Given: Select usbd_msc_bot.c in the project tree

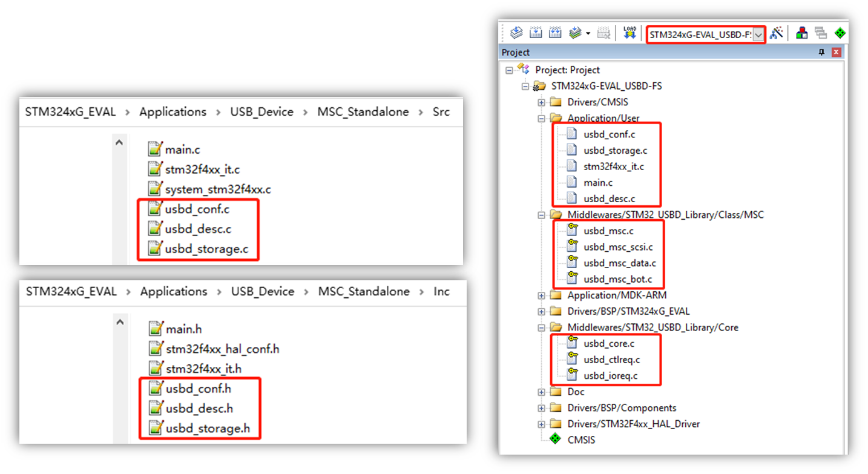Looking at the screenshot, I should 617,279.
